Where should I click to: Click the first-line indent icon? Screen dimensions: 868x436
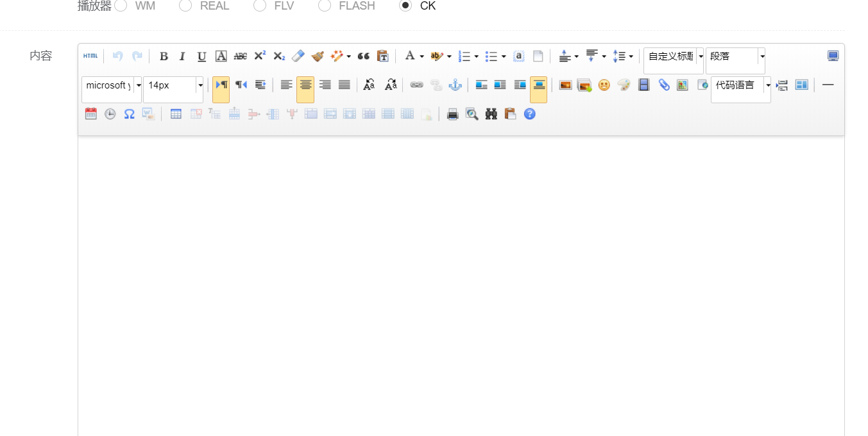pyautogui.click(x=260, y=85)
